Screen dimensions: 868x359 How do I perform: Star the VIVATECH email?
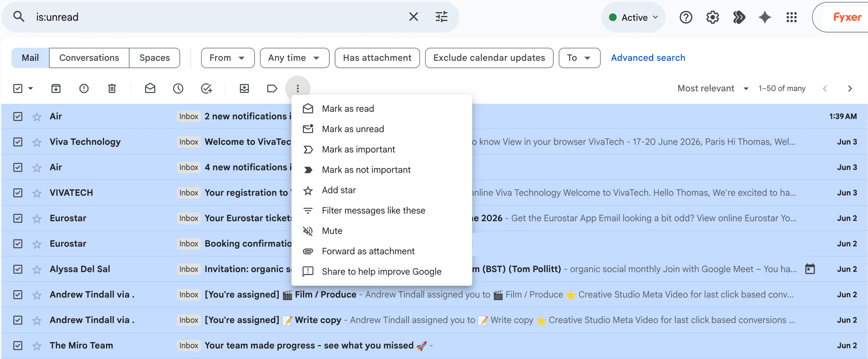(x=37, y=193)
